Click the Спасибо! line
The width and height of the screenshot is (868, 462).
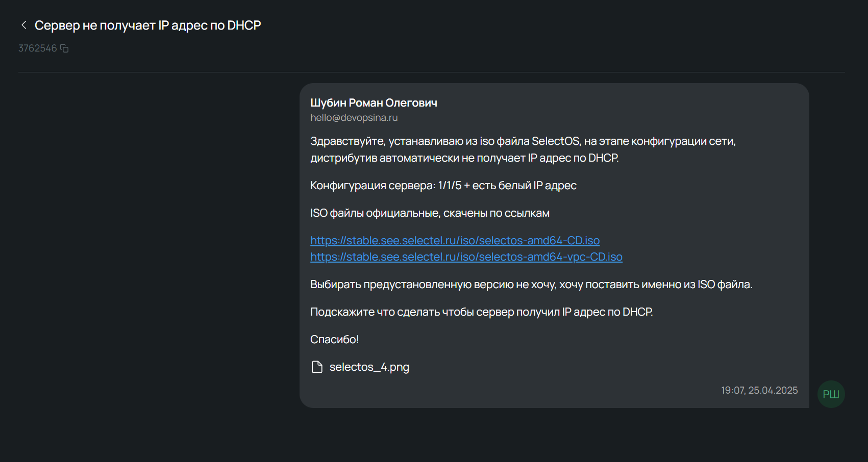334,340
